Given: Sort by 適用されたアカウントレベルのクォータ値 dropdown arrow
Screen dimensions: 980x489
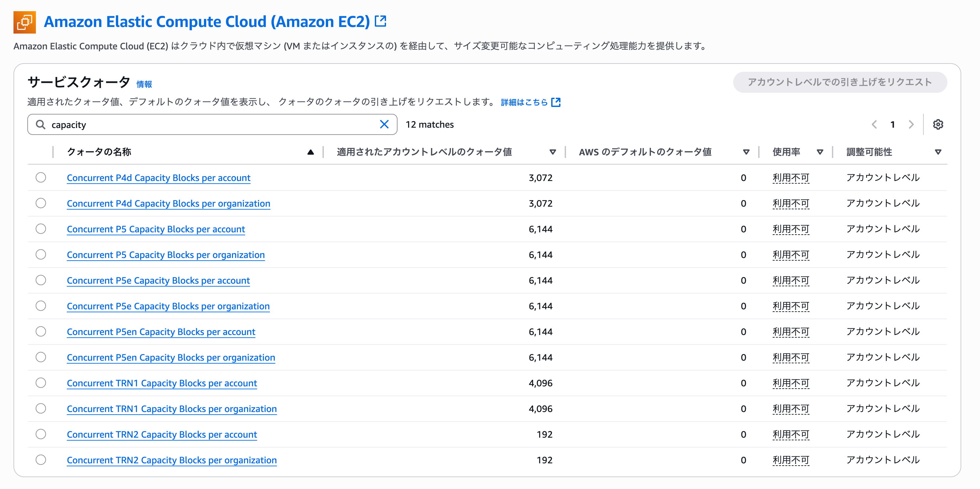Looking at the screenshot, I should click(553, 152).
